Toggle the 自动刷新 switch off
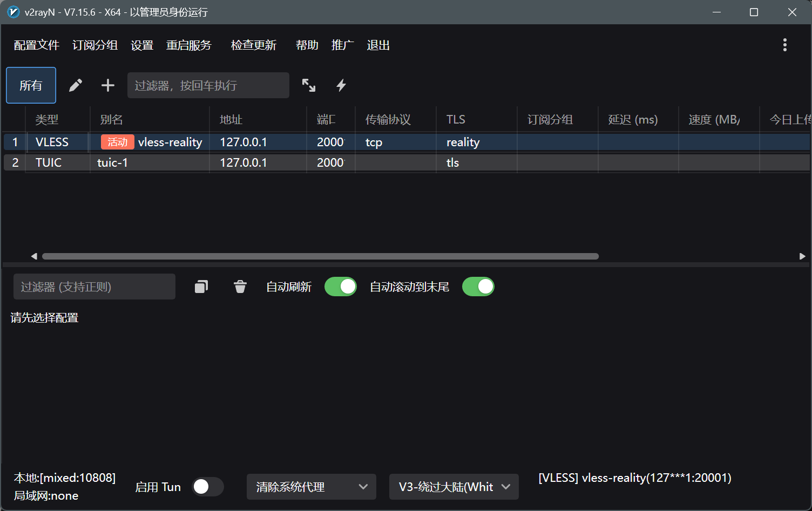 point(341,287)
